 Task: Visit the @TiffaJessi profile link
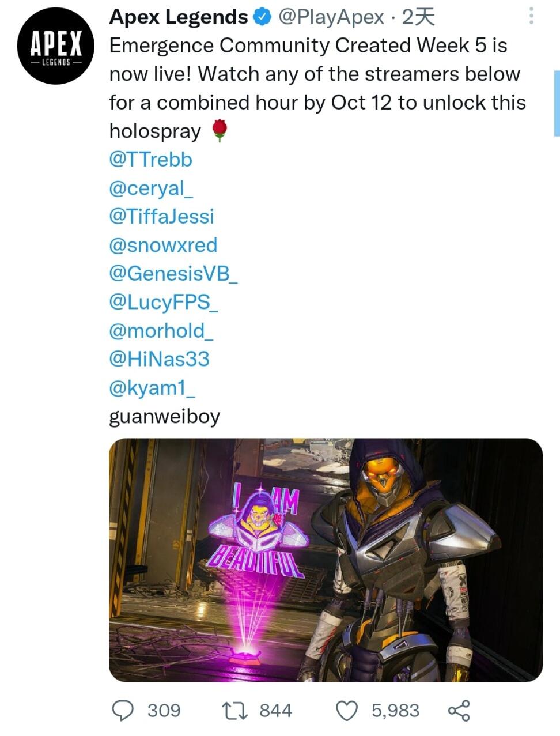coord(161,216)
